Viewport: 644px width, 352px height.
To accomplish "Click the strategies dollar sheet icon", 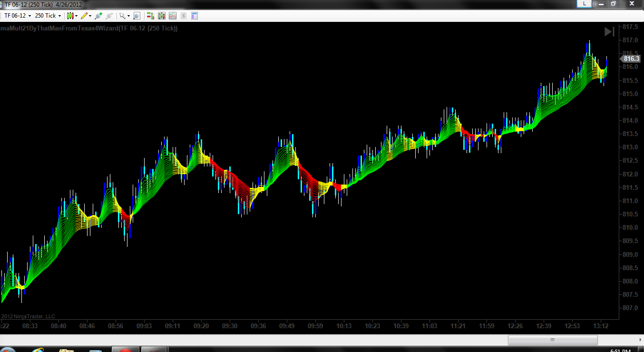I will (x=183, y=16).
